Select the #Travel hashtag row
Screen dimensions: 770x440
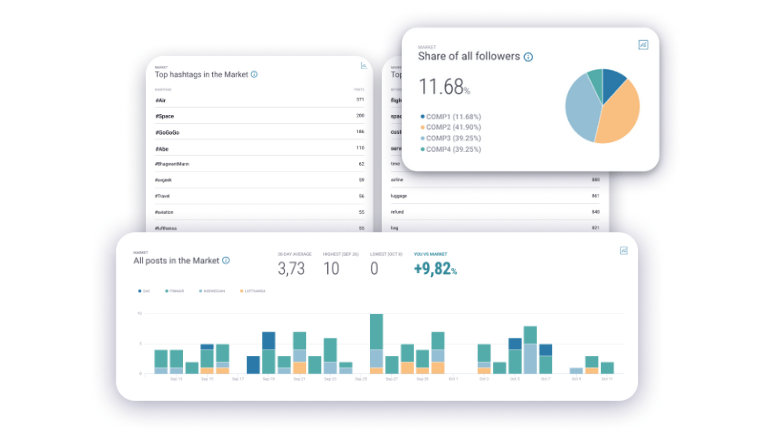click(260, 196)
